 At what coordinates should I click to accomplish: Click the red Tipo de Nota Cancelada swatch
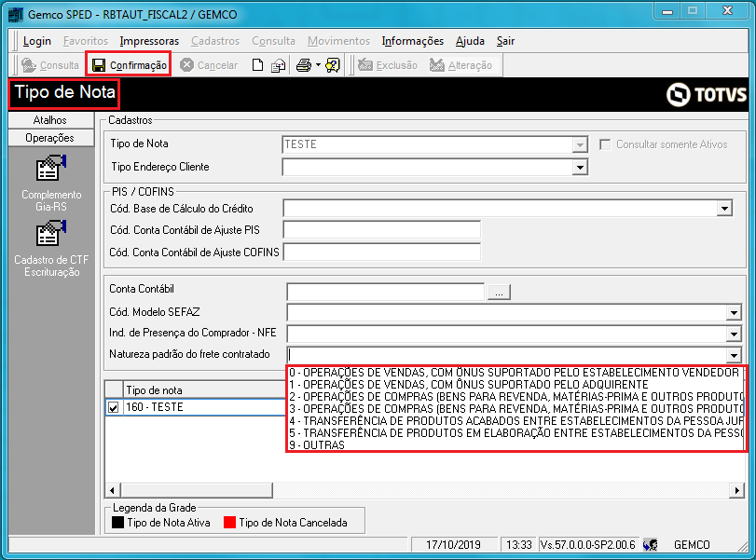point(229,523)
